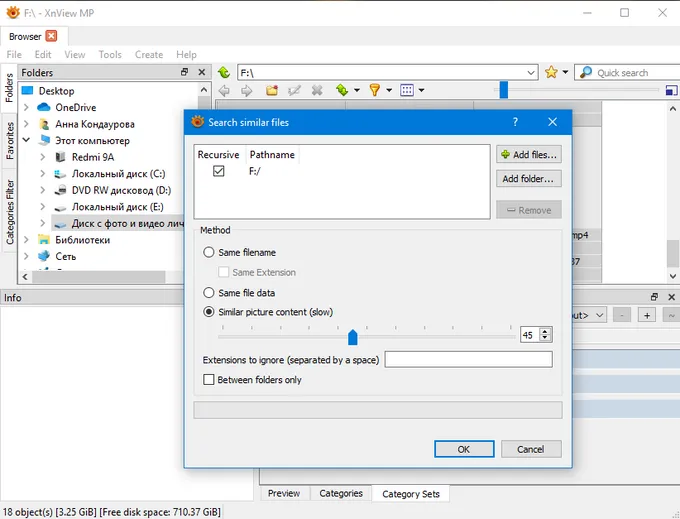Click the Redmi 9A device icon
680x519 pixels.
pyautogui.click(x=60, y=157)
